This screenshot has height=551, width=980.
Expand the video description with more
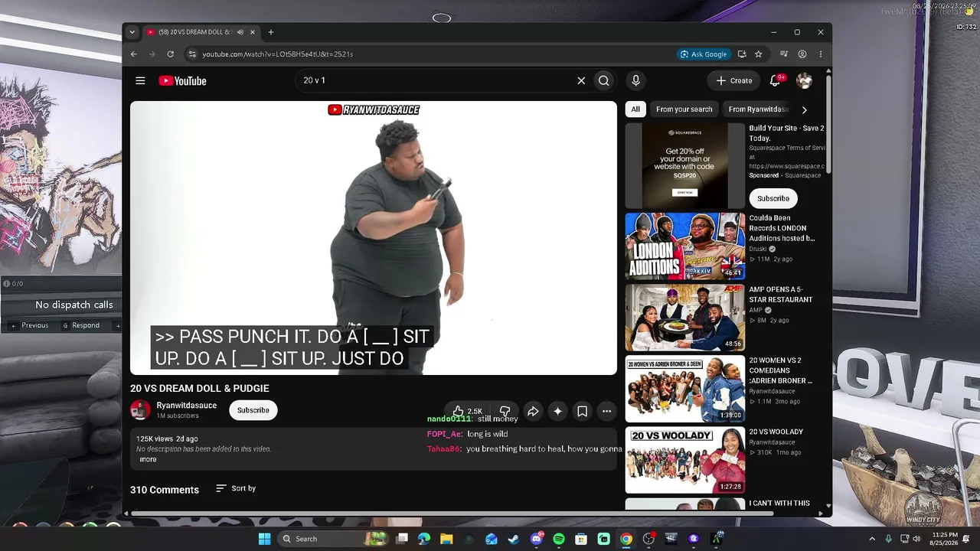click(148, 459)
